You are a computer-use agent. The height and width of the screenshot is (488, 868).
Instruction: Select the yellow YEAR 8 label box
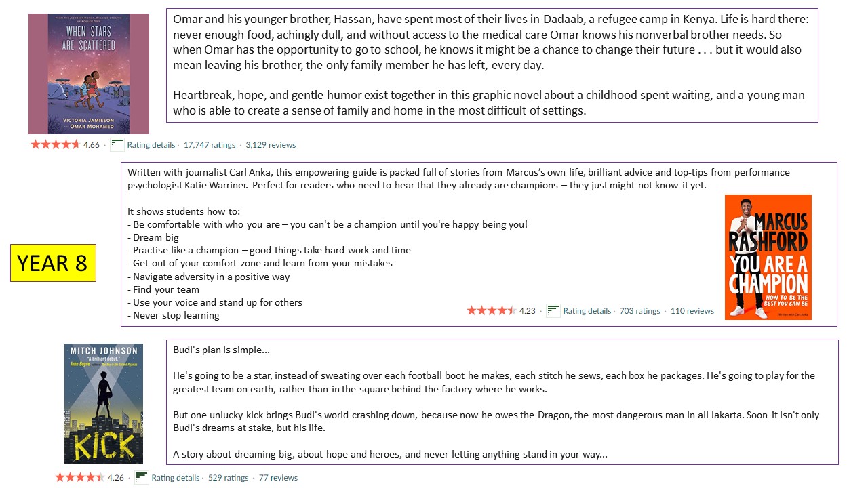click(53, 263)
